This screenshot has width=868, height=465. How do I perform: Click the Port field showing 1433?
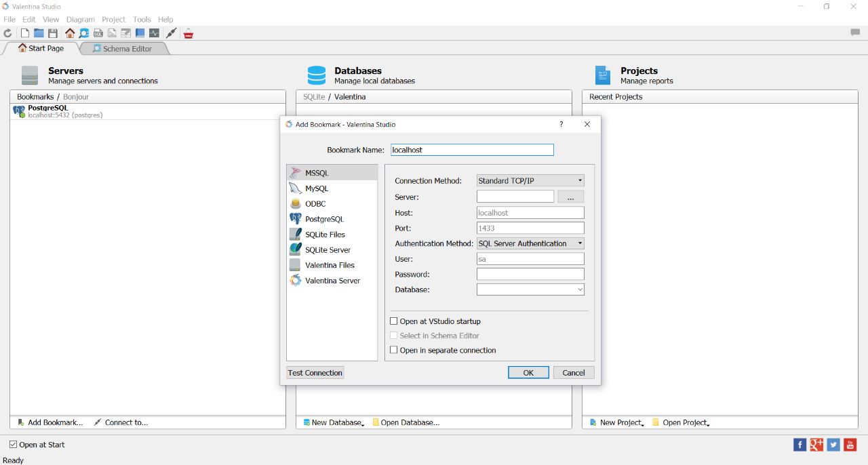(x=530, y=228)
